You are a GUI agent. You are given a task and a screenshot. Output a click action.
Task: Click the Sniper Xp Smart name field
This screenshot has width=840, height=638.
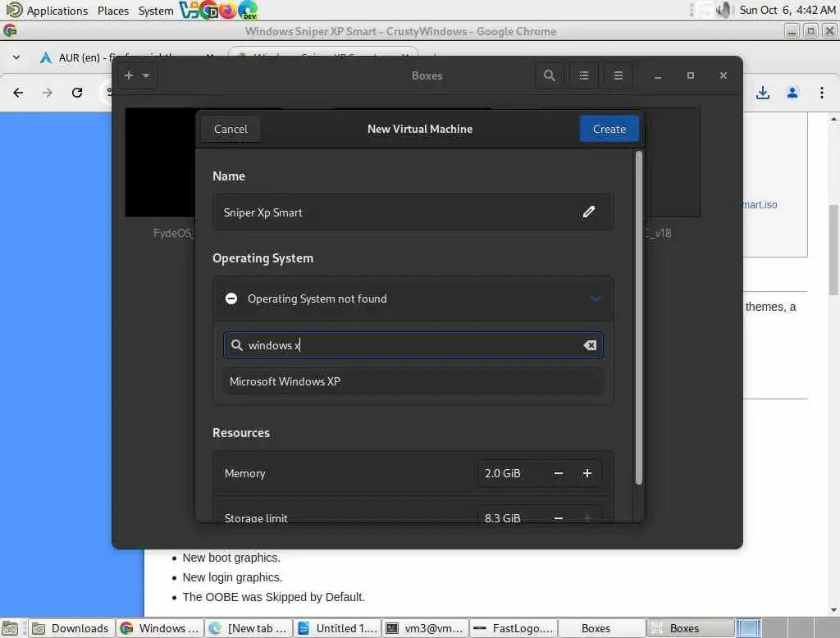click(413, 212)
